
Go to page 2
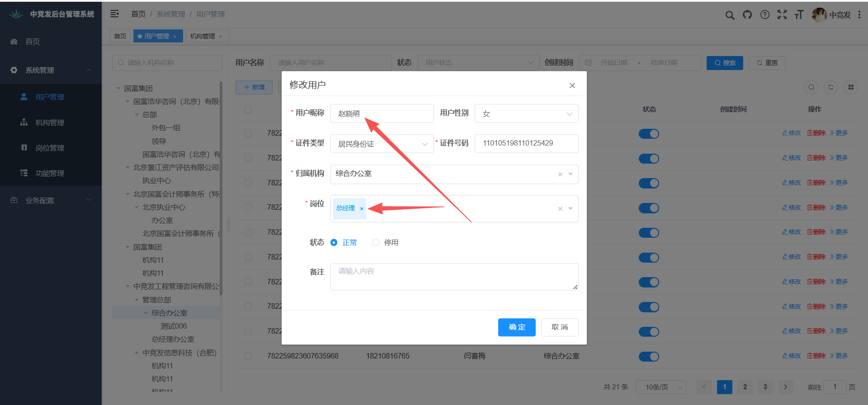745,387
